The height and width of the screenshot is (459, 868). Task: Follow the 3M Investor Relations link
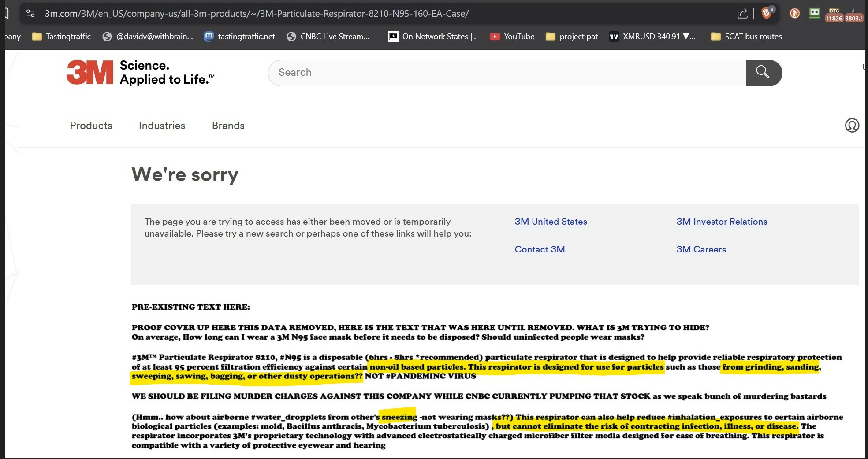[722, 222]
